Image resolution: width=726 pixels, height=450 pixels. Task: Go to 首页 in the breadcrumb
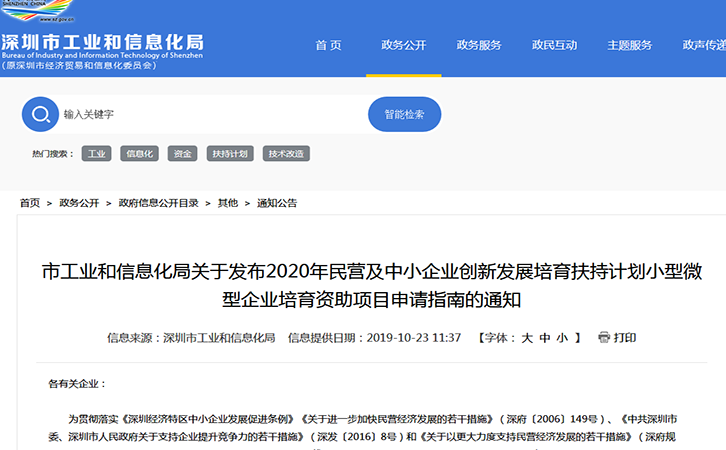coord(30,203)
